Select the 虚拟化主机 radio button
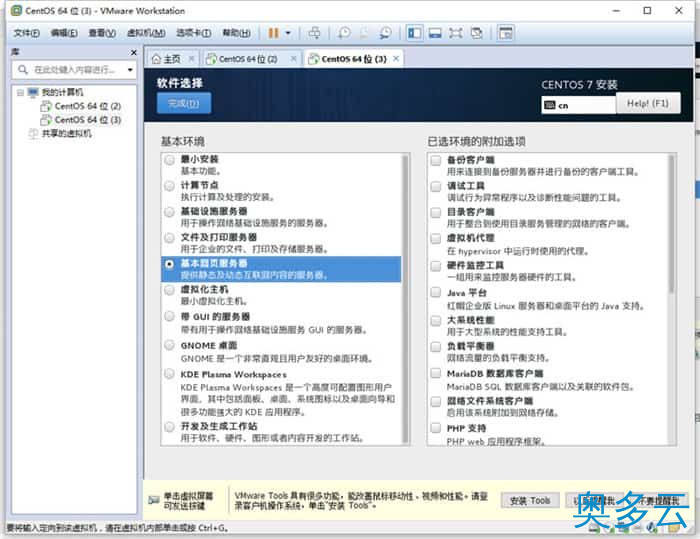Image resolution: width=700 pixels, height=539 pixels. [x=169, y=290]
